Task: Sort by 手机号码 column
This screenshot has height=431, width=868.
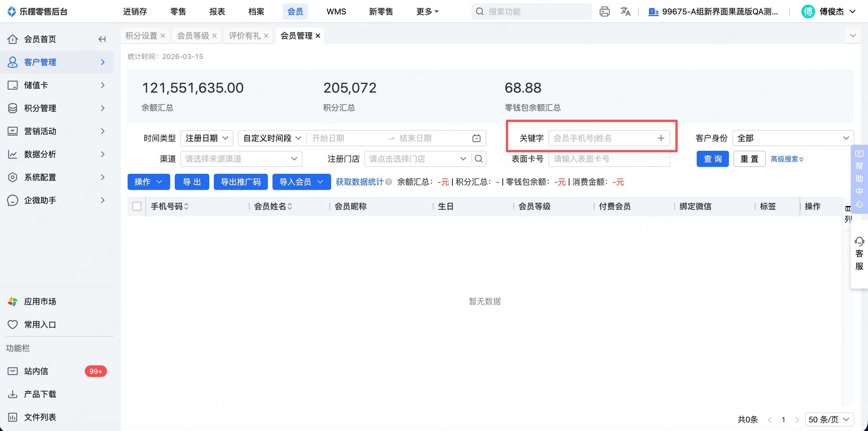Action: [x=186, y=206]
